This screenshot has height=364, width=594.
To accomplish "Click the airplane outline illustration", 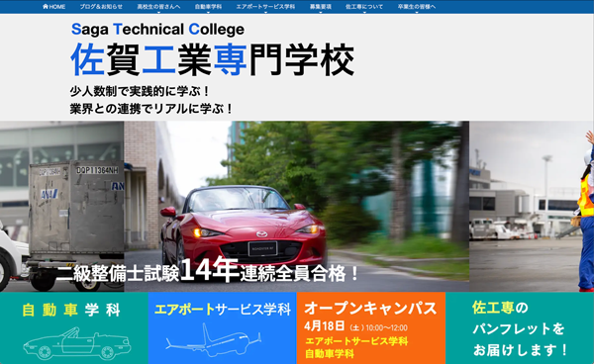I will [213, 339].
